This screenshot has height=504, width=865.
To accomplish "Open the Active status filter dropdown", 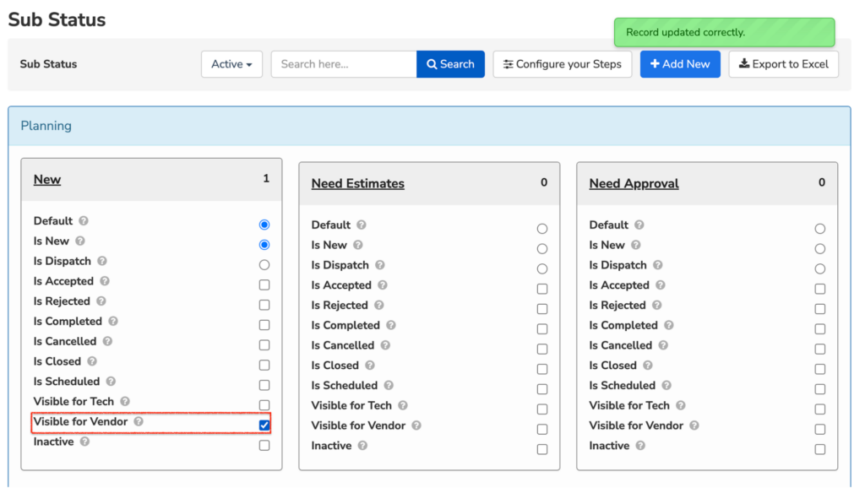I will 231,64.
